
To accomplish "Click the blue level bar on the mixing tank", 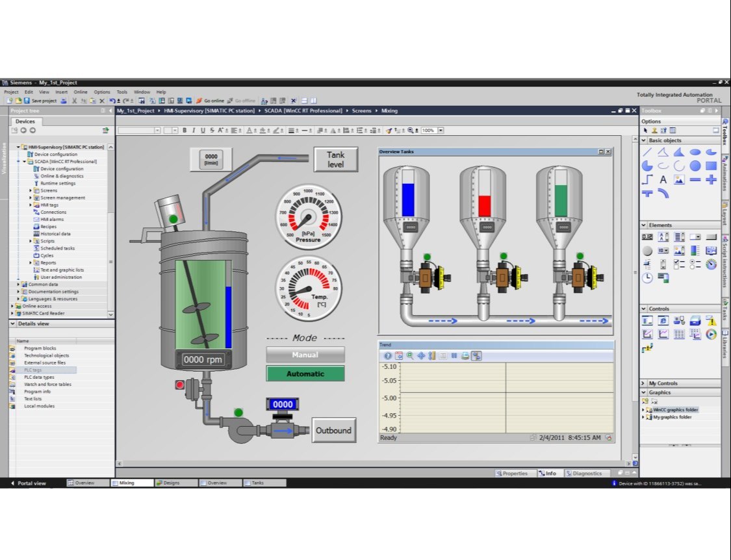I will tap(228, 316).
